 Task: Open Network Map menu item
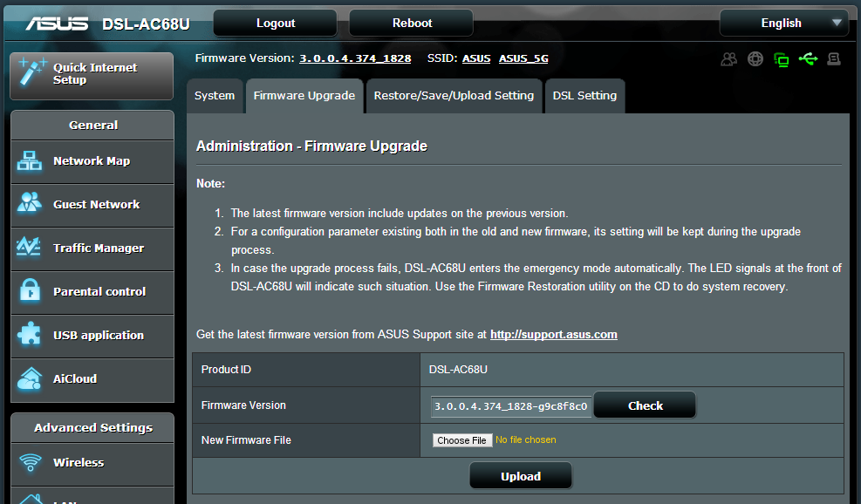[92, 161]
